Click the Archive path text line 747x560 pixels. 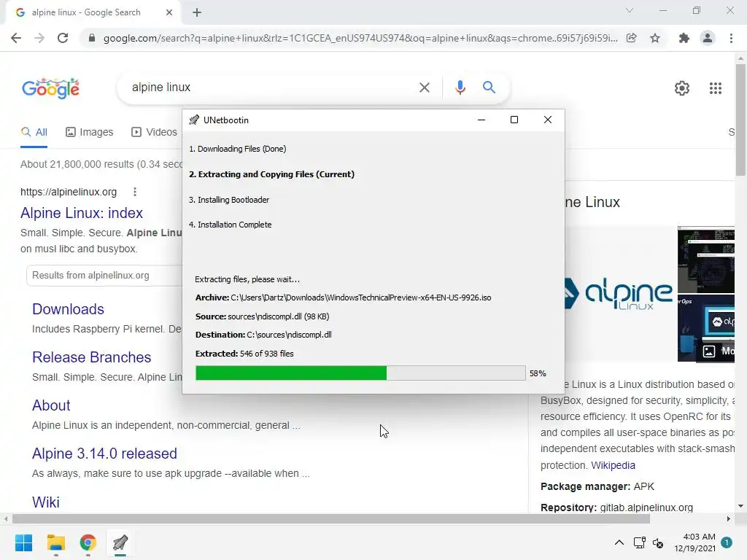(x=343, y=297)
